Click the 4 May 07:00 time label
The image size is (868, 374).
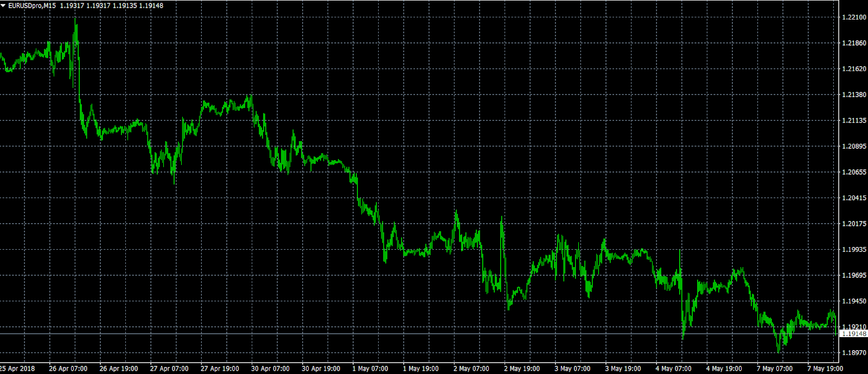(674, 369)
